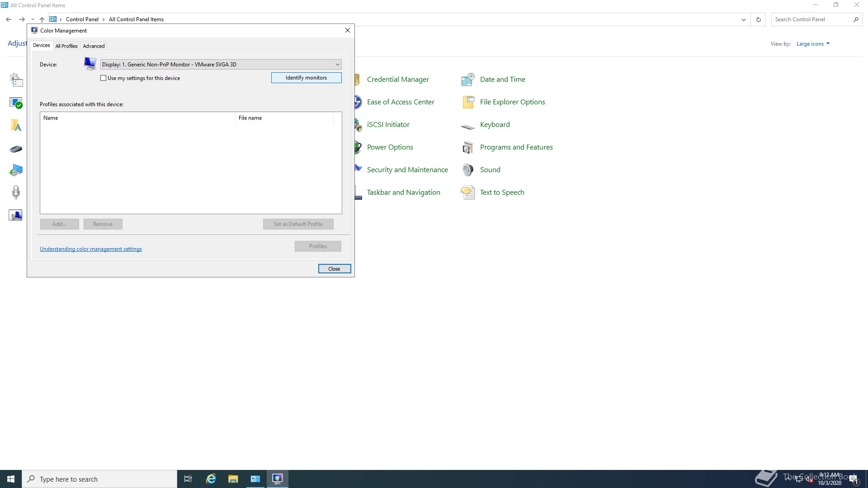This screenshot has width=868, height=488.
Task: Open Power Options
Action: [390, 147]
